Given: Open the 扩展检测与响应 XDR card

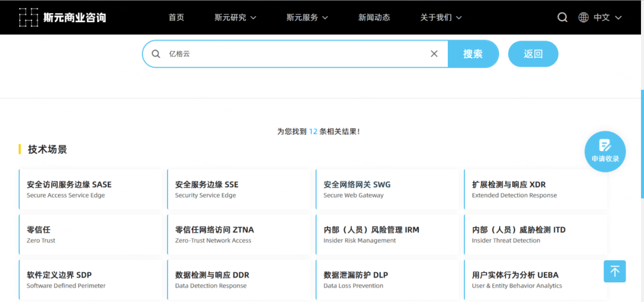Looking at the screenshot, I should (535, 189).
